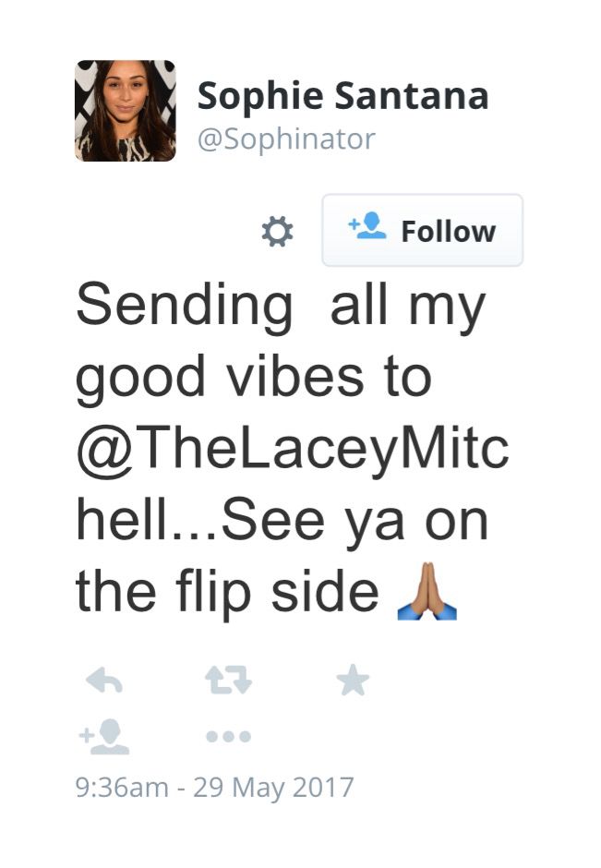Follow Sophie Santana
This screenshot has width=601, height=868.
tap(422, 230)
